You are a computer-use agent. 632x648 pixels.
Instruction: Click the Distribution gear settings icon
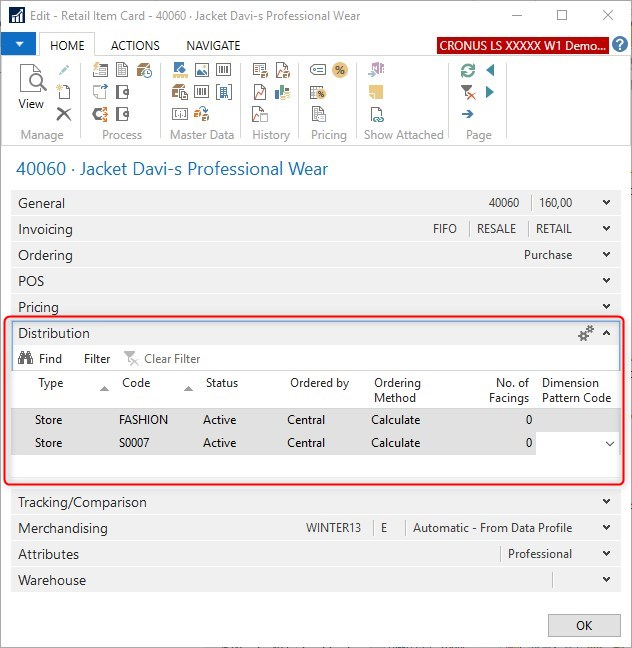pyautogui.click(x=586, y=334)
